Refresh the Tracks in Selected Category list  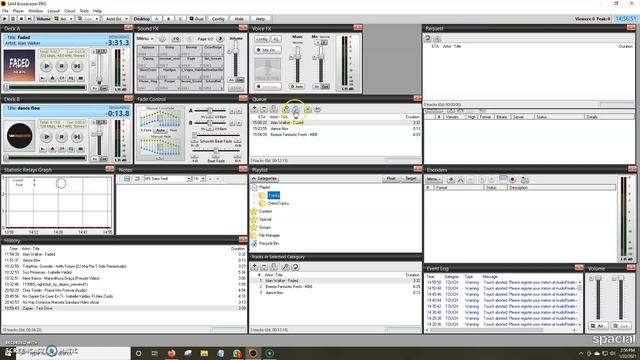point(296,267)
